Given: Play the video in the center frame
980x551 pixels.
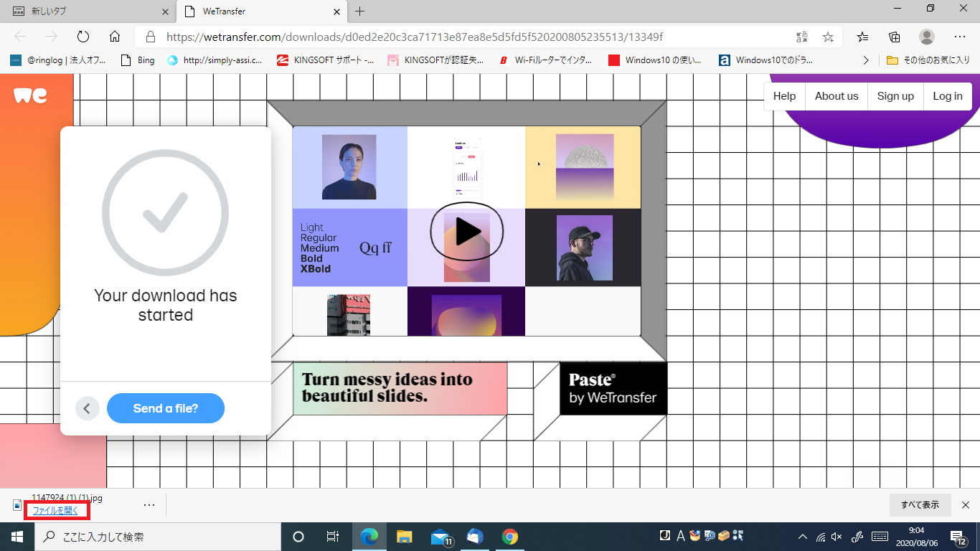Looking at the screenshot, I should (x=466, y=232).
